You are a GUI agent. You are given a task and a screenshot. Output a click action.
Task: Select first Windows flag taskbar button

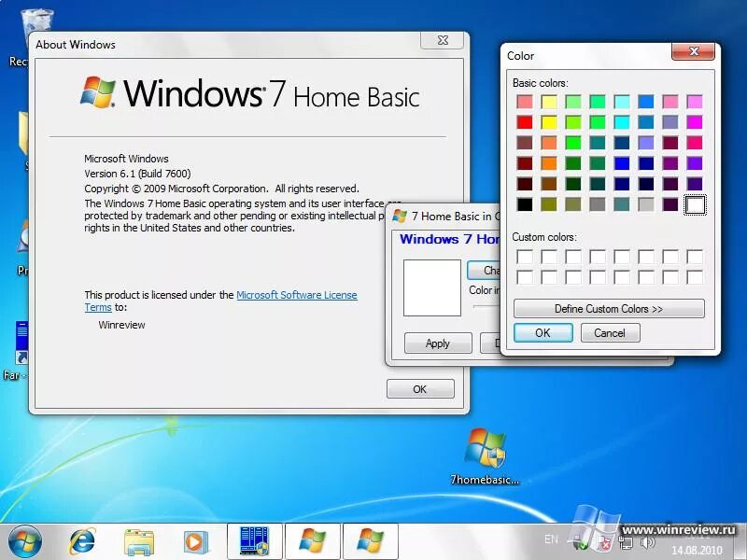pyautogui.click(x=313, y=541)
